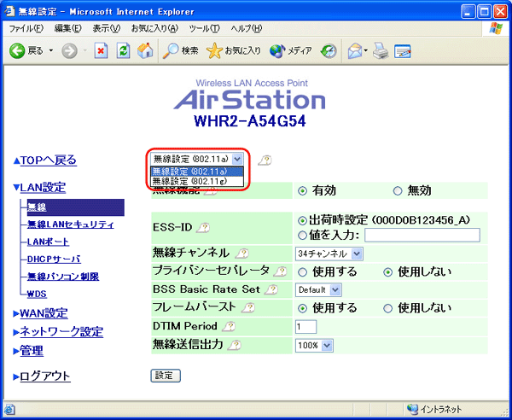Select 使用しない for フレームバースト

(387, 308)
